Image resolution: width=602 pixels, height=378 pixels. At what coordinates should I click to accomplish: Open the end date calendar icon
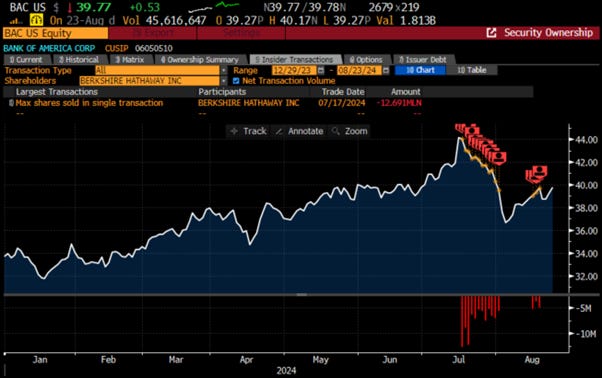tap(386, 70)
